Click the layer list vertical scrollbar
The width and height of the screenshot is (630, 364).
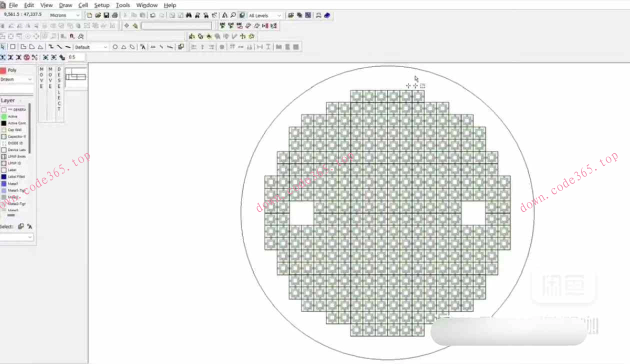pyautogui.click(x=29, y=128)
